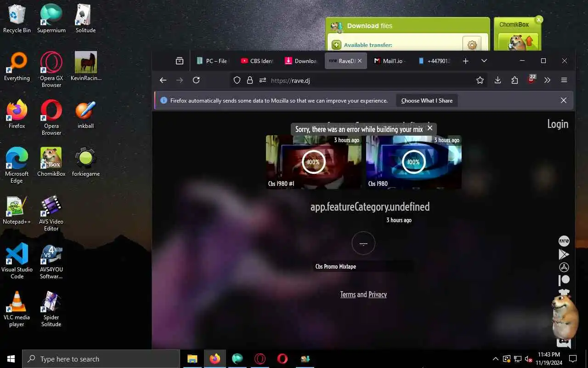Click File Explorer on taskbar
This screenshot has width=588, height=368.
pos(192,359)
